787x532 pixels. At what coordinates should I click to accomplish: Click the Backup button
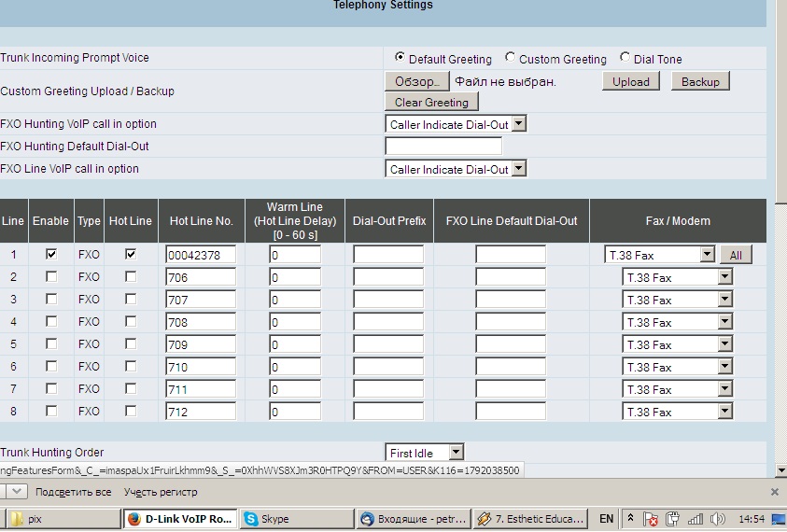point(700,81)
